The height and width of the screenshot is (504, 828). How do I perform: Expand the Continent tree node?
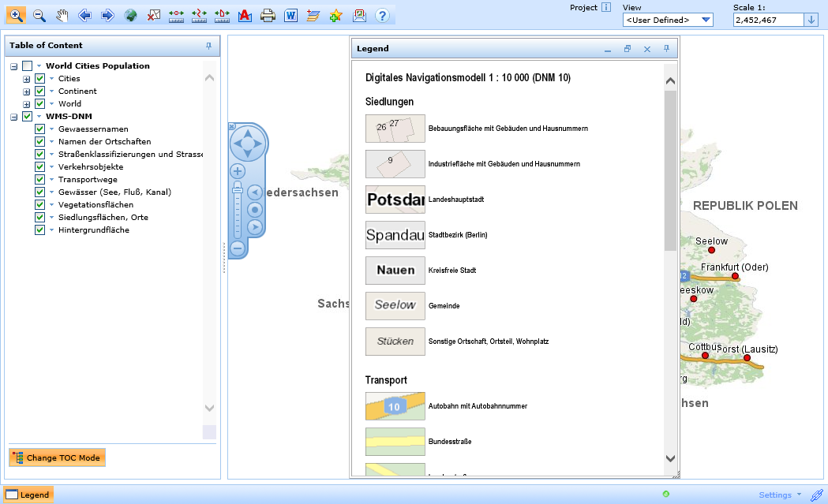pyautogui.click(x=26, y=91)
